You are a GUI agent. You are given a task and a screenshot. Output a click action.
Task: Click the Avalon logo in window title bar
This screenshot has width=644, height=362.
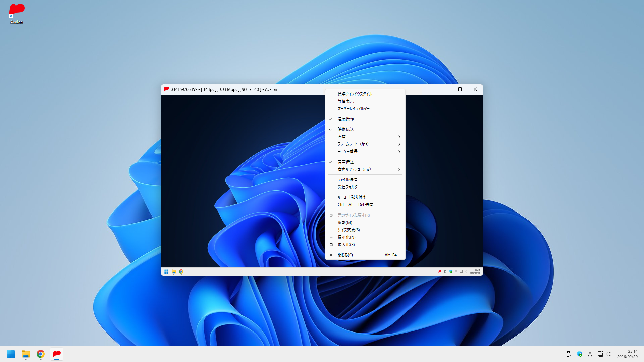click(x=166, y=89)
